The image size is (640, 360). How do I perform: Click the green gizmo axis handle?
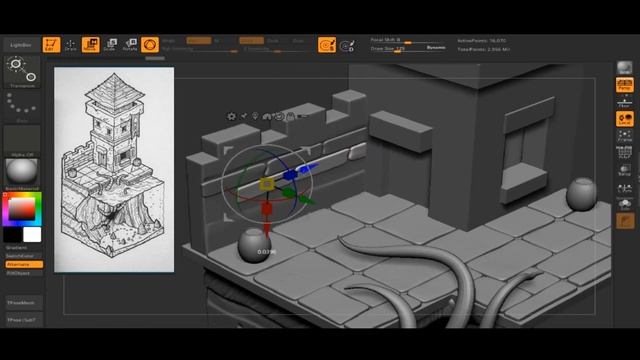point(289,193)
